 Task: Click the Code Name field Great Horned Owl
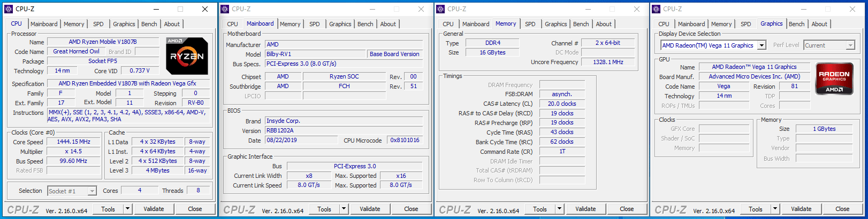76,51
